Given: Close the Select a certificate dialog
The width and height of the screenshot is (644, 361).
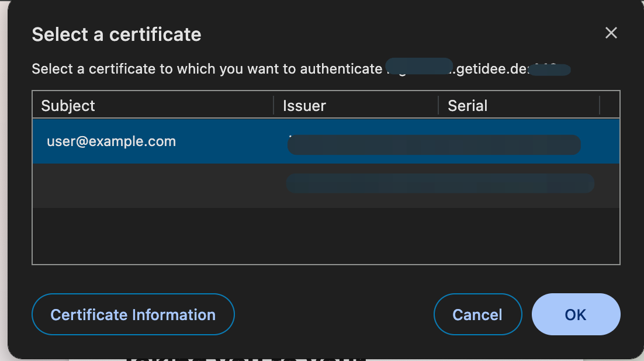Looking at the screenshot, I should coord(611,33).
